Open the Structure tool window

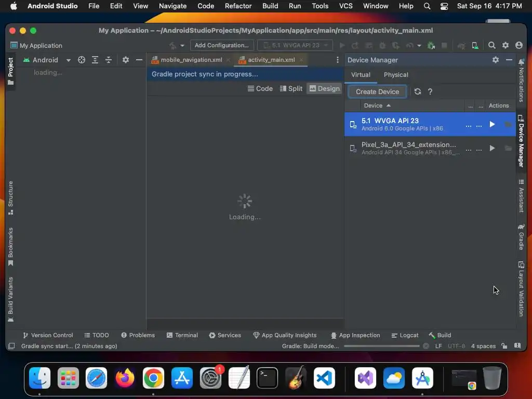[x=10, y=198]
